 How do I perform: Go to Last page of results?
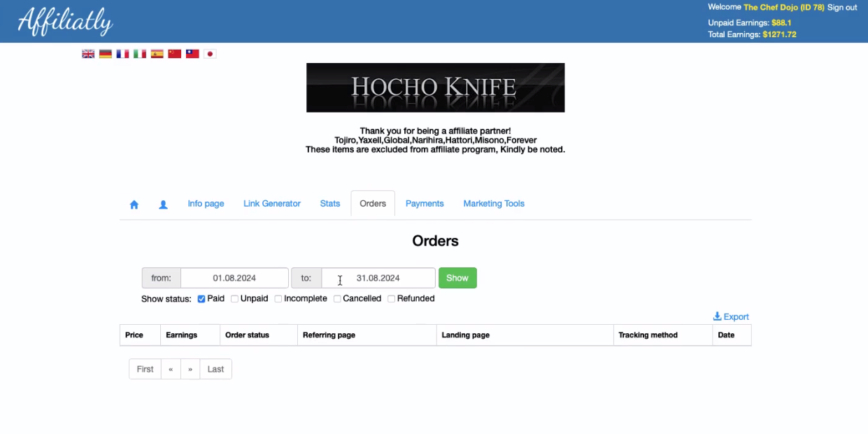coord(215,369)
